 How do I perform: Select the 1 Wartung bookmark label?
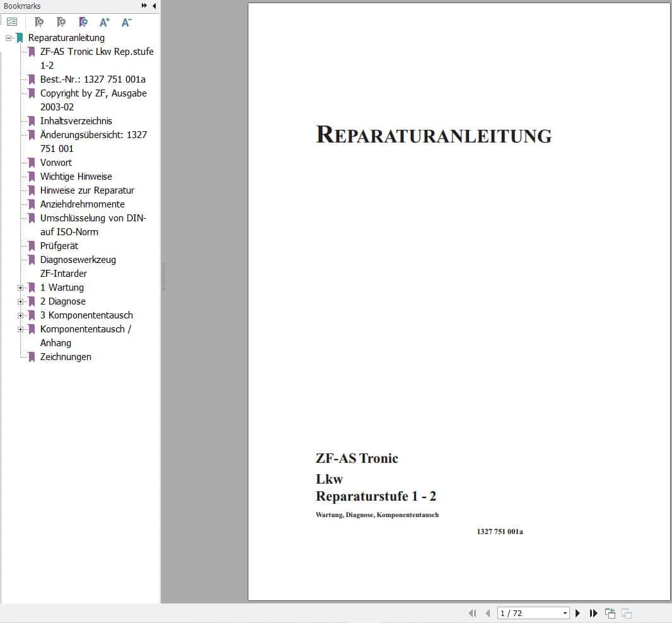coord(62,288)
